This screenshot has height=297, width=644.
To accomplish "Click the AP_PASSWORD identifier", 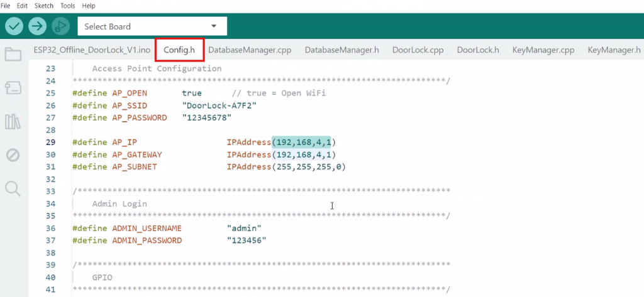I will coord(139,118).
